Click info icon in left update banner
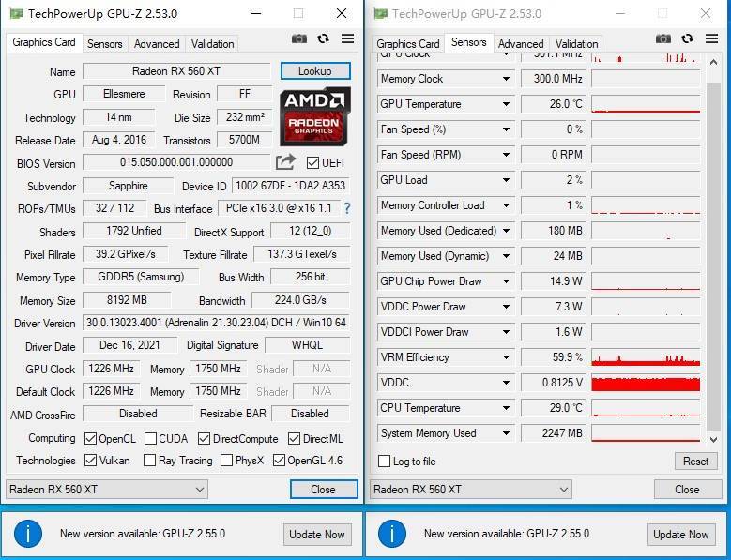This screenshot has height=560, width=731. click(x=28, y=534)
